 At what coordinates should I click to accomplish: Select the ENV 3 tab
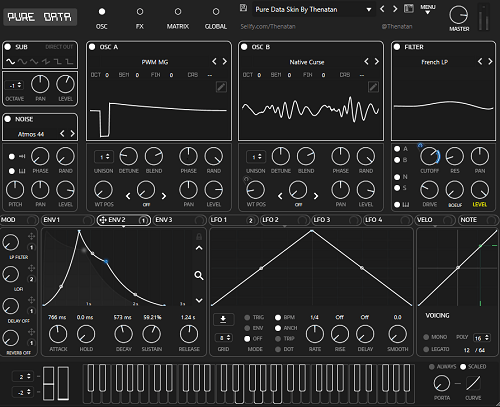point(180,220)
